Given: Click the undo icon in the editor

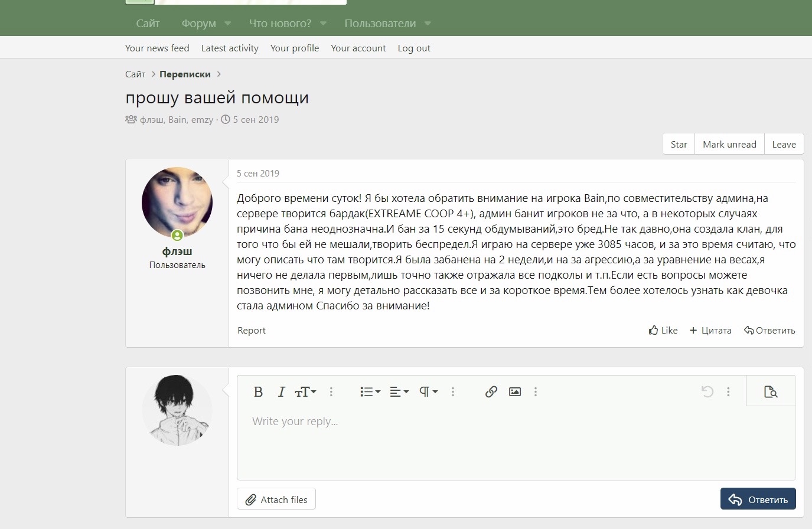Looking at the screenshot, I should pos(707,391).
